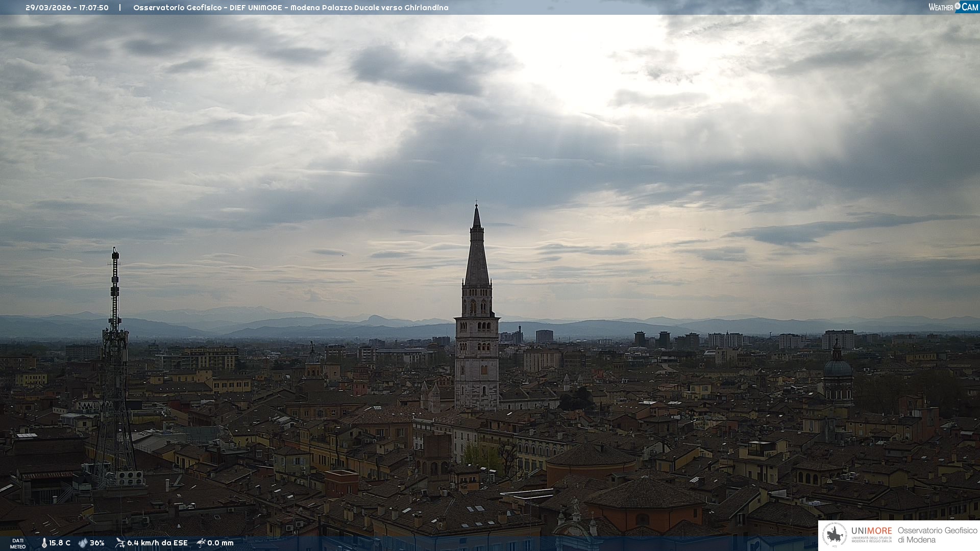The width and height of the screenshot is (980, 551).
Task: Click the Ghirlandina tower spire
Action: 477,250
